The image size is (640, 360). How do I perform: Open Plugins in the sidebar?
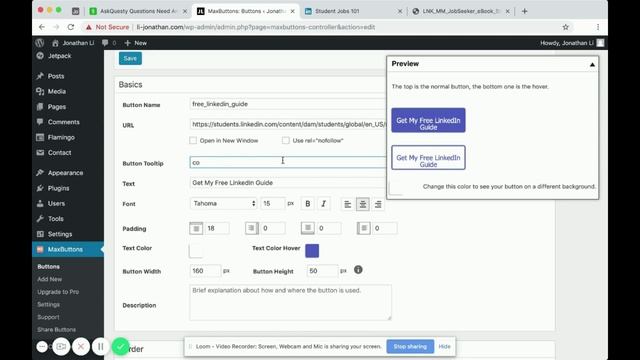pyautogui.click(x=58, y=188)
